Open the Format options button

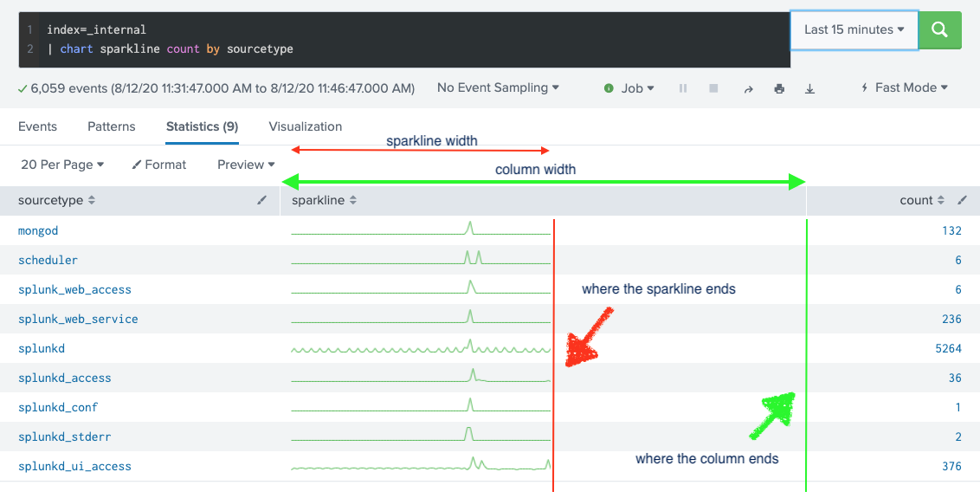click(159, 165)
